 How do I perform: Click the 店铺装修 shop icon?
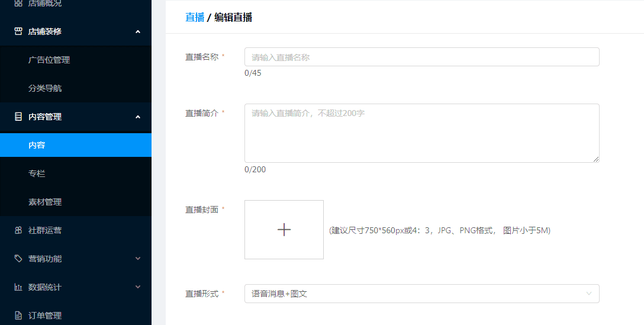pos(18,31)
